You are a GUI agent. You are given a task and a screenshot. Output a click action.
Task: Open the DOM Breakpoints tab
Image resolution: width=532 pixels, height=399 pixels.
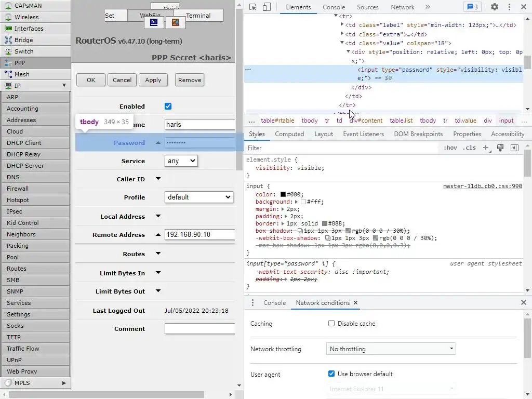tap(418, 134)
